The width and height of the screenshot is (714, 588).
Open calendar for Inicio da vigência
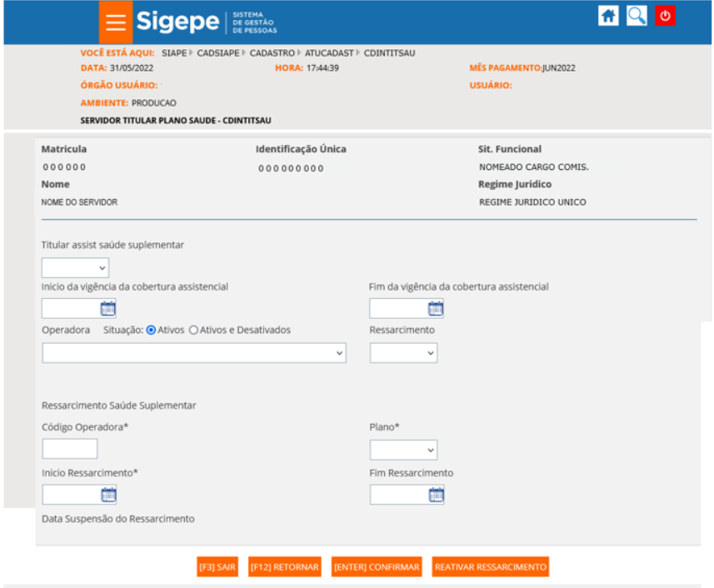[x=107, y=309]
